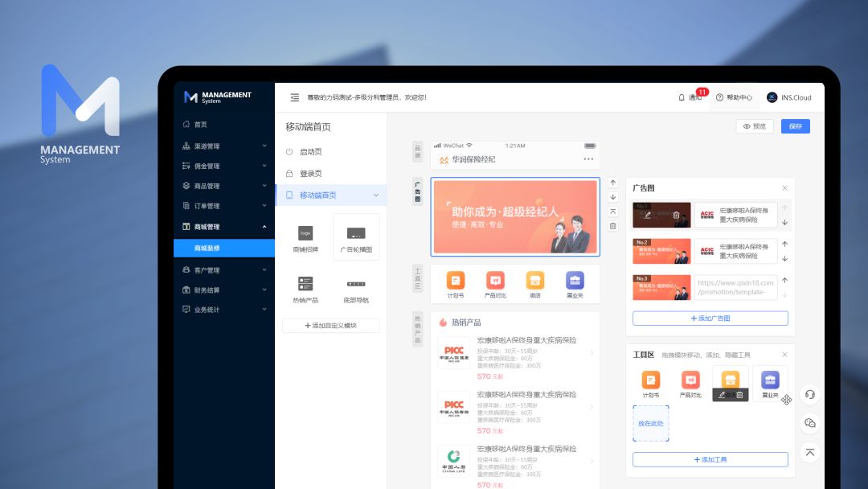The image size is (868, 489).
Task: Select 展业夹 tool in 工具区 panel
Action: (770, 384)
